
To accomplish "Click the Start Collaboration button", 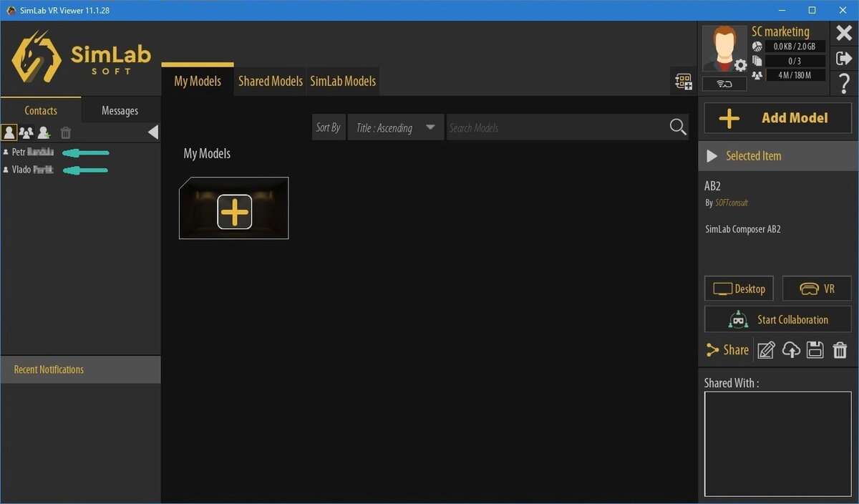I will pos(778,319).
